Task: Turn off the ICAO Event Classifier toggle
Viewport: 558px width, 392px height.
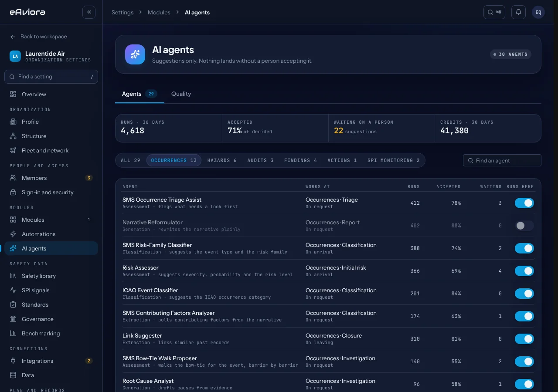Action: 524,294
